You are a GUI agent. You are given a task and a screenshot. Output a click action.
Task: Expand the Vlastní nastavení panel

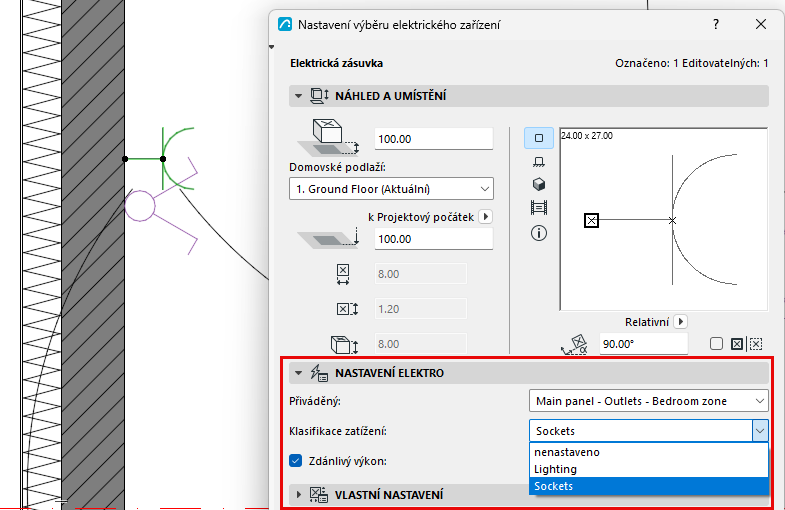[x=299, y=494]
